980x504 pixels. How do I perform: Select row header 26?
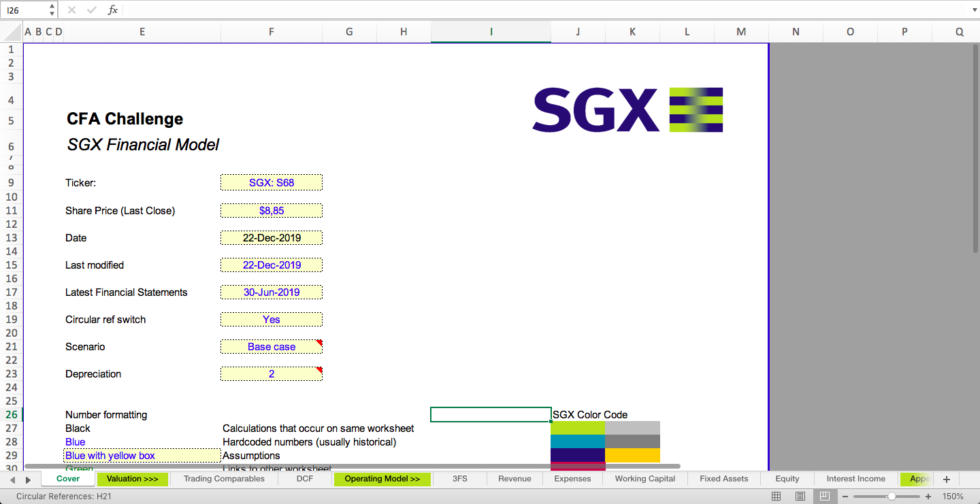point(12,415)
